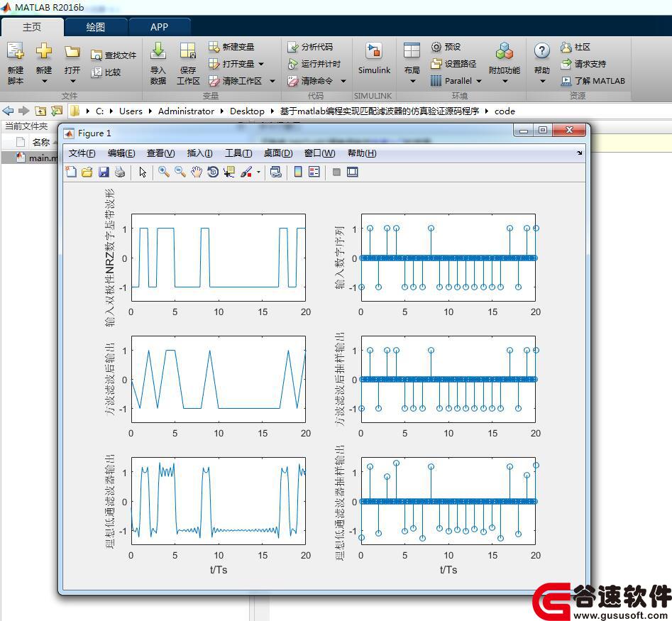This screenshot has height=621, width=672.
Task: Click Analyze Code (分析代码)
Action: 311,47
